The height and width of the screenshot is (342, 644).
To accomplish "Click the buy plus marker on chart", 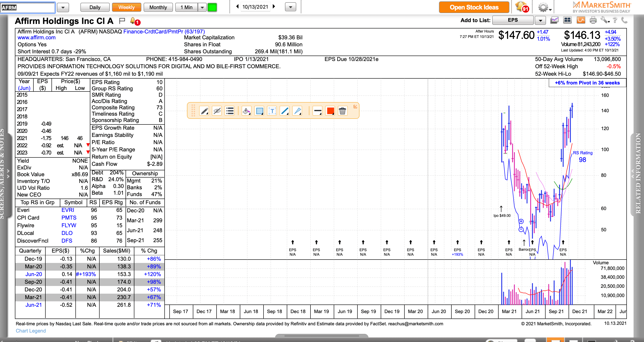I will pos(521,221).
